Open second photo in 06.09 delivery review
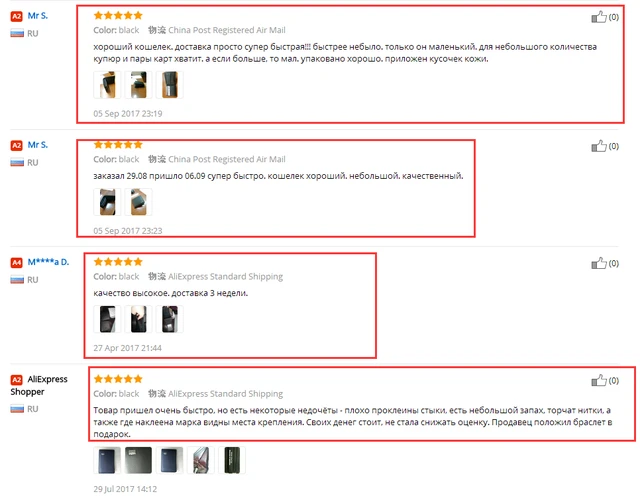 [138, 202]
